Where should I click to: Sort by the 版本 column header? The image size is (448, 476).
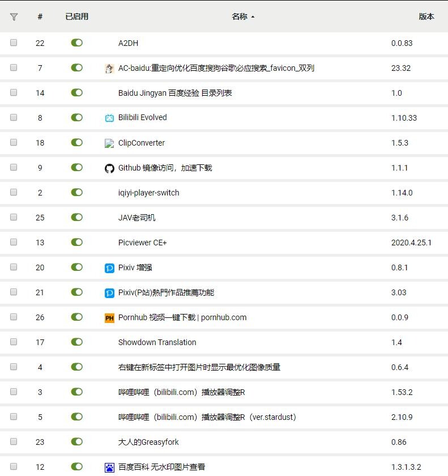click(x=426, y=16)
